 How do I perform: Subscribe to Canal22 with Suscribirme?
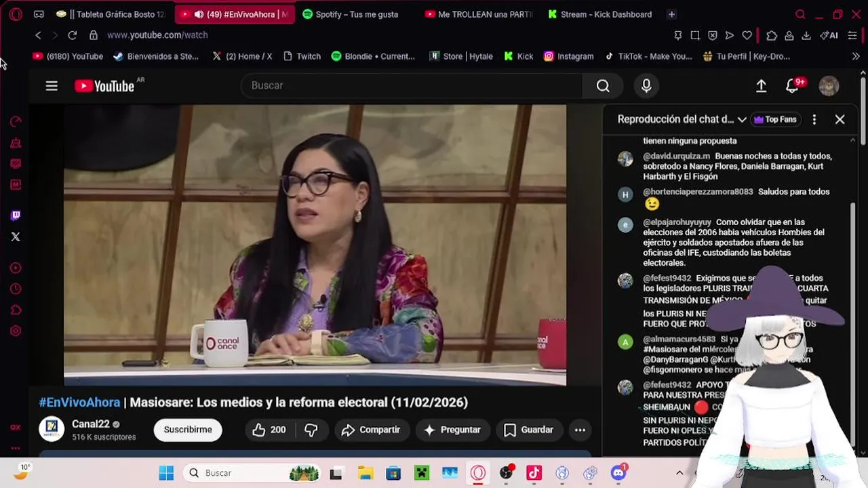[188, 430]
